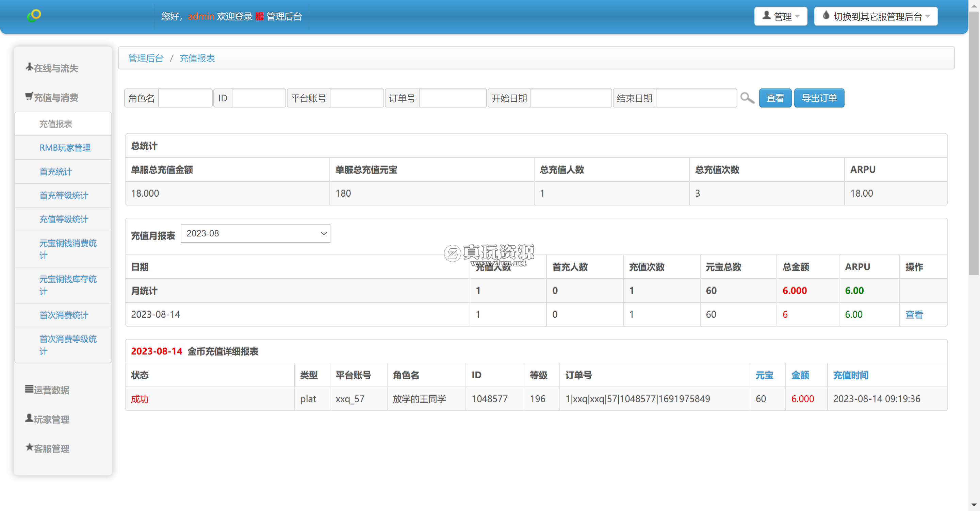Click role name 放学的王同学
The width and height of the screenshot is (980, 511).
[x=419, y=399]
